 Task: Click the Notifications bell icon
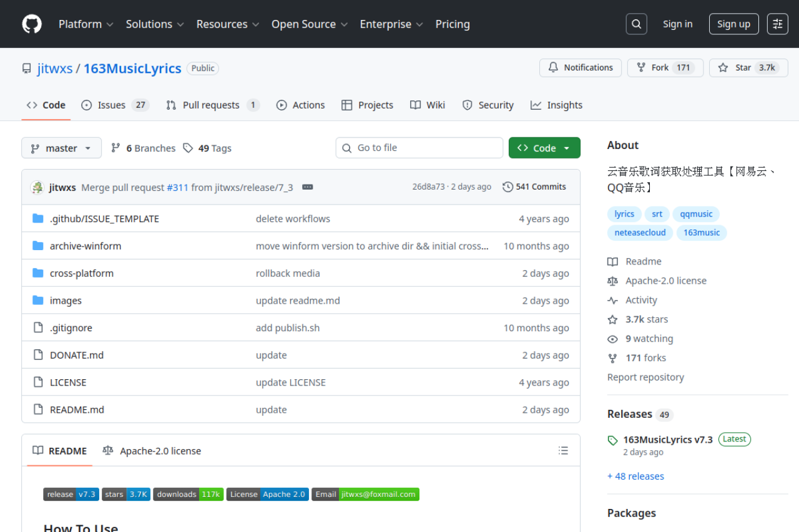point(554,67)
